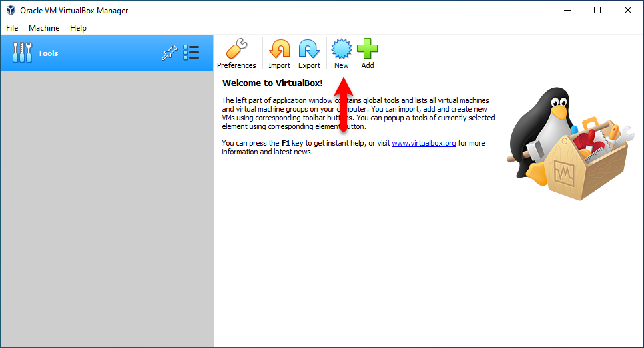Viewport: 644px width, 348px height.
Task: Visit the www.virtualbox.org link
Action: click(424, 143)
